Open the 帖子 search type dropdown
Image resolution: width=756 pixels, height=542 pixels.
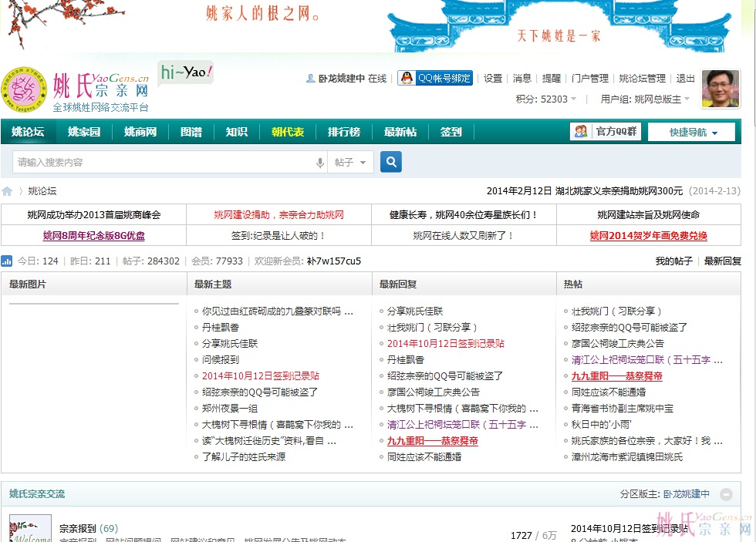(x=350, y=163)
